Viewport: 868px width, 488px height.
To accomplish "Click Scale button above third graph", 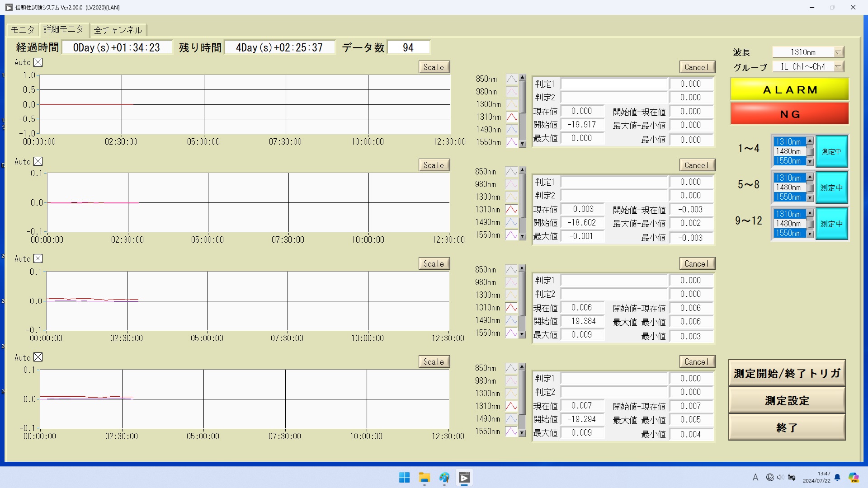I will (x=434, y=264).
